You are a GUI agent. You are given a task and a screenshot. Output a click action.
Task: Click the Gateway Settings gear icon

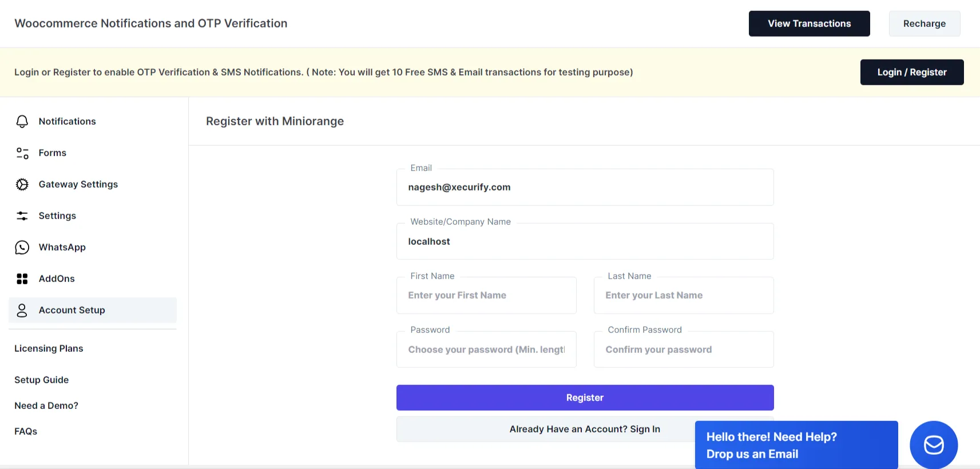point(22,184)
